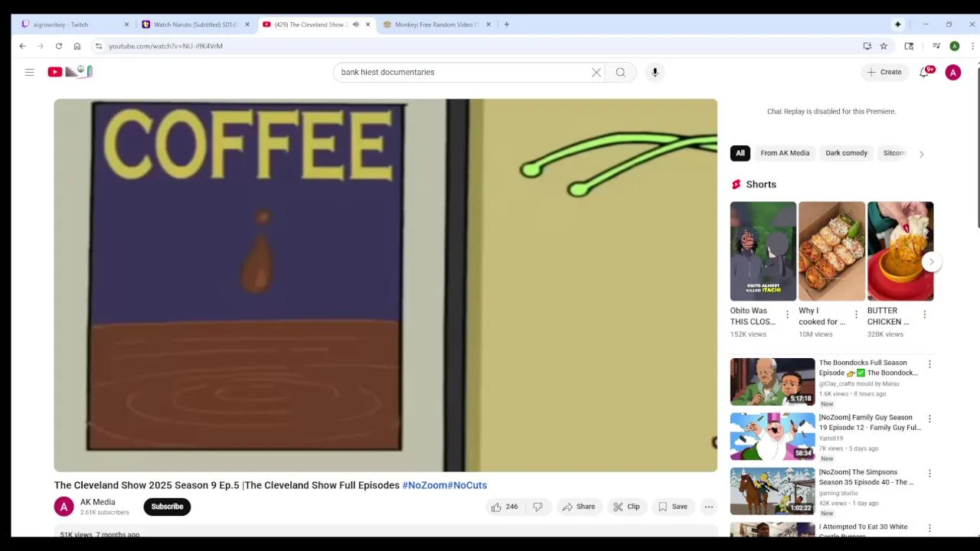The height and width of the screenshot is (551, 980).
Task: Open options for The Simpsons video
Action: pyautogui.click(x=929, y=474)
